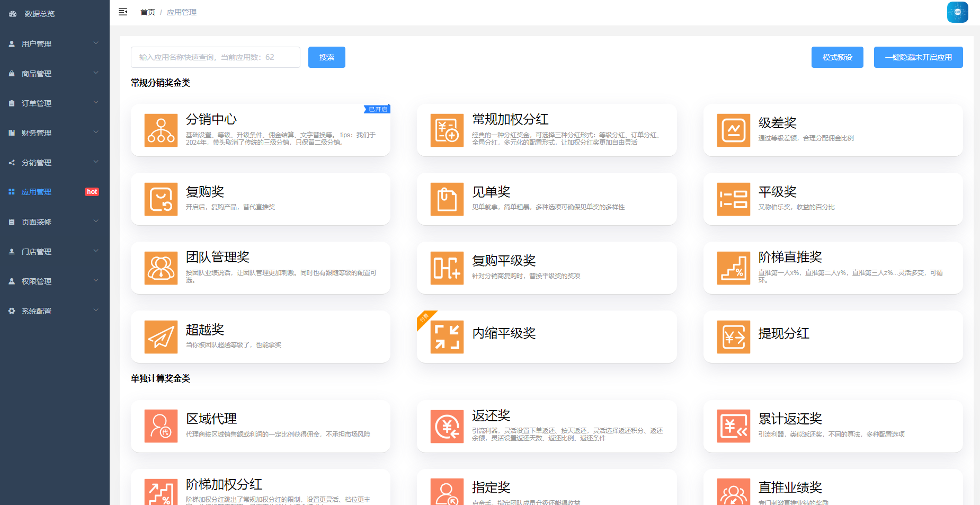Click the 级差奖 chart icon

pos(733,130)
